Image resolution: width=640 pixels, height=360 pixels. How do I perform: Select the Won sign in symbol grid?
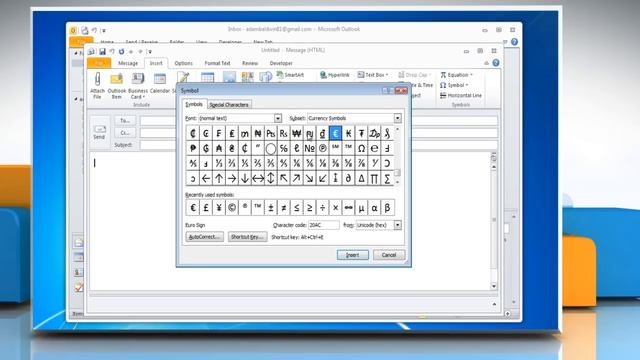coord(296,133)
